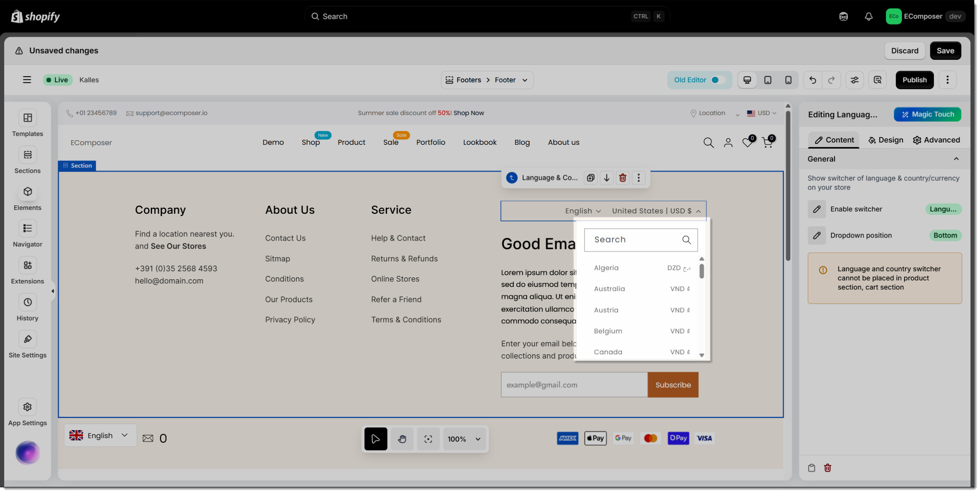
Task: Click the undo arrow icon
Action: coord(812,80)
